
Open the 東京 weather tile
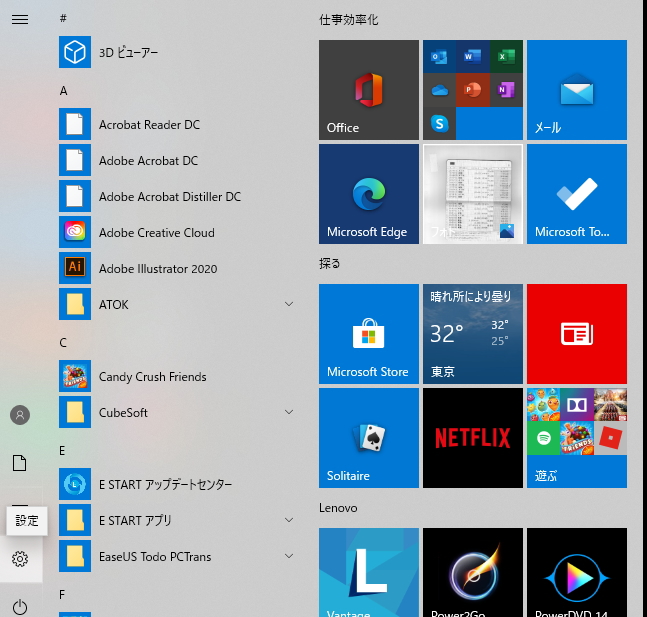pyautogui.click(x=473, y=334)
